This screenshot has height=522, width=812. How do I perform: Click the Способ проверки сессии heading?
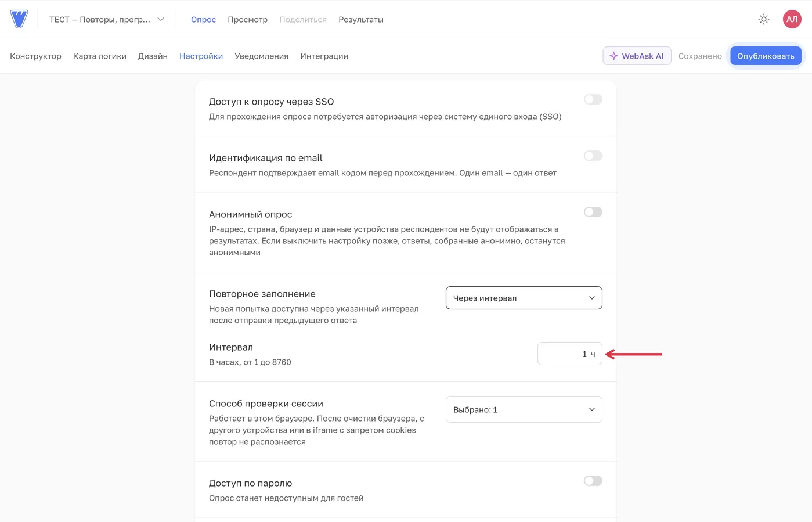266,404
